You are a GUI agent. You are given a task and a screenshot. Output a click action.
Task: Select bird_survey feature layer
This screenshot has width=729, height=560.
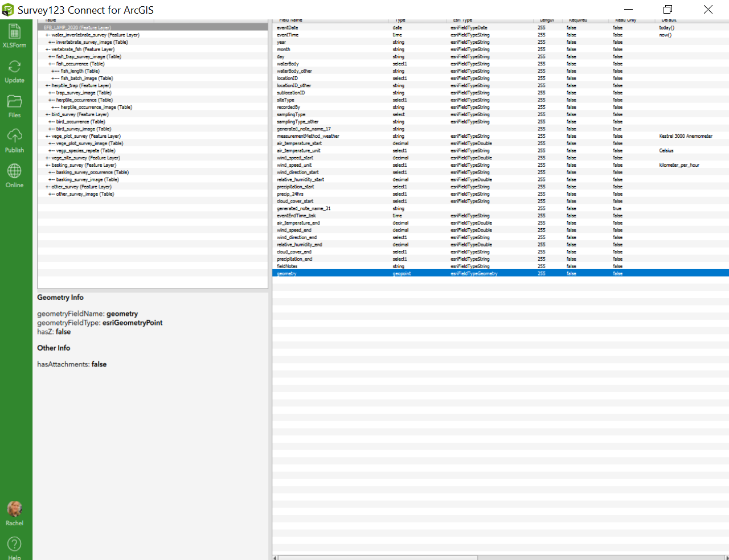pos(80,114)
